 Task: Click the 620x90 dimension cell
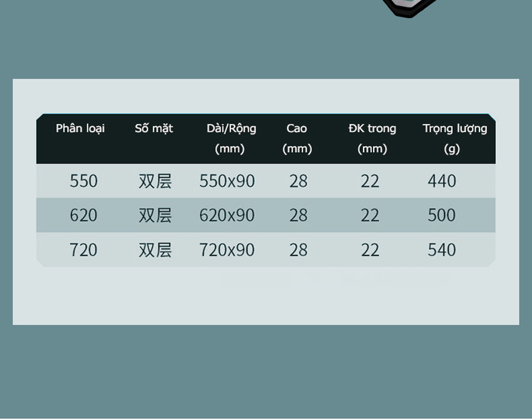pyautogui.click(x=227, y=215)
